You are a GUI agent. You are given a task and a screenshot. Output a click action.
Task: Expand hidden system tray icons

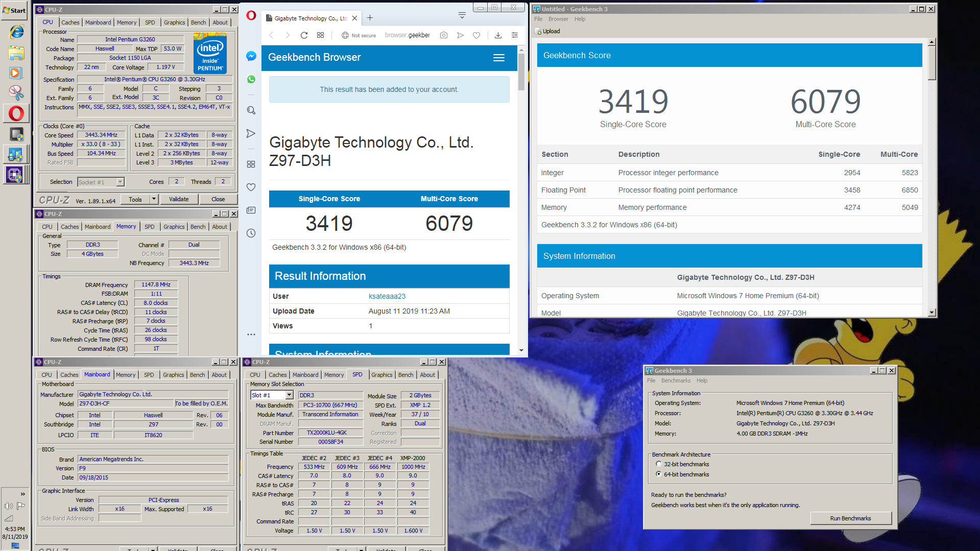22,494
